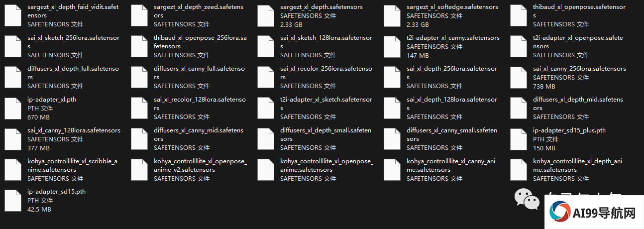Click the diffusers_xl_canny_full file icon

pos(139,77)
